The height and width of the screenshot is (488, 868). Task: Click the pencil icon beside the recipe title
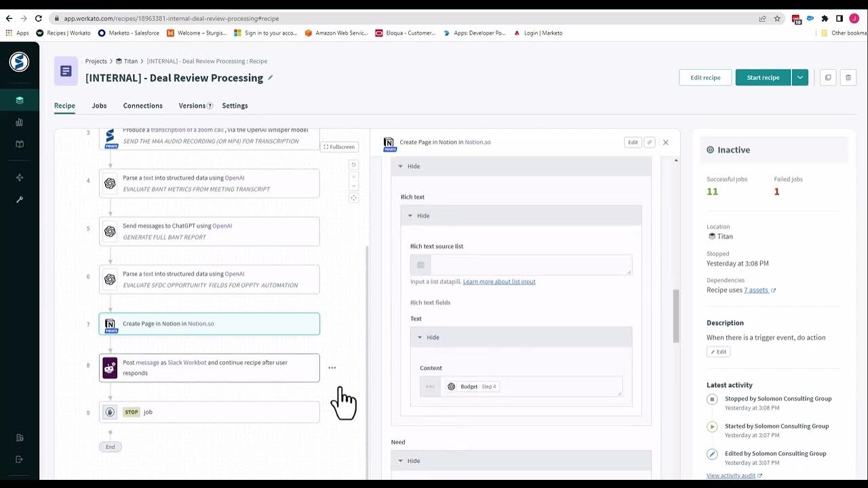click(x=271, y=78)
